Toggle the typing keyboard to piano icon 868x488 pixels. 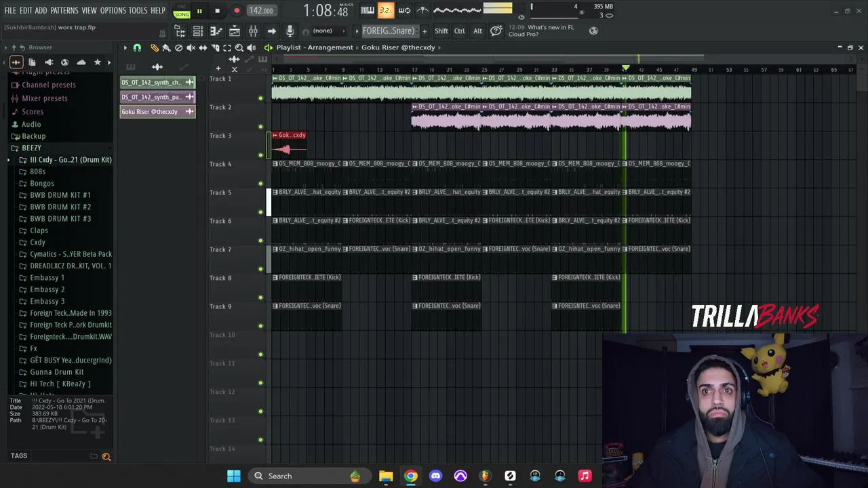(367, 10)
